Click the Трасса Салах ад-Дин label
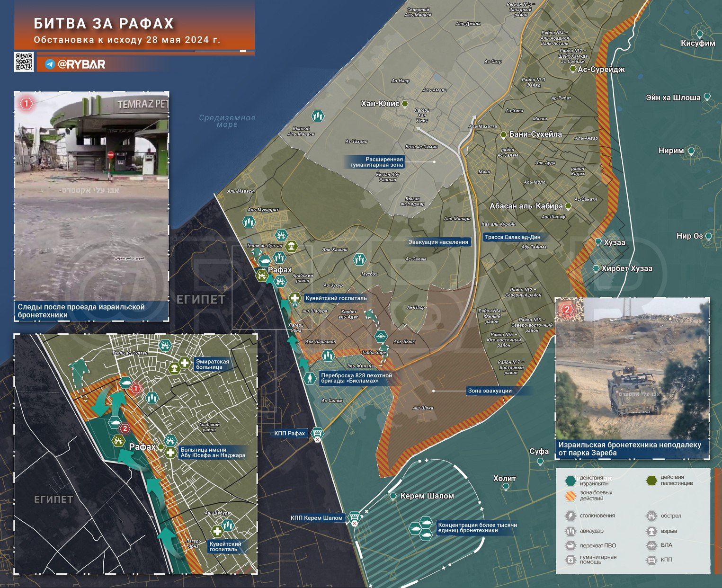 coord(512,237)
